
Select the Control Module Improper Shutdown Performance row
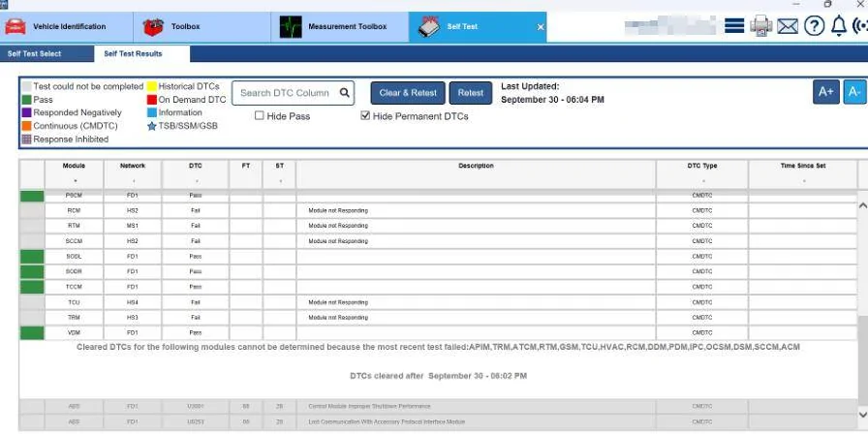tap(439, 406)
